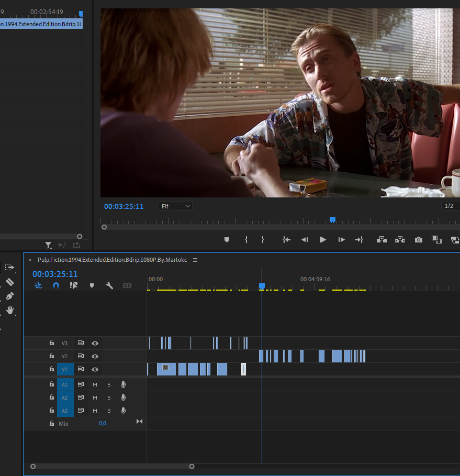Select the Pen tool
The width and height of the screenshot is (460, 476).
(10, 296)
